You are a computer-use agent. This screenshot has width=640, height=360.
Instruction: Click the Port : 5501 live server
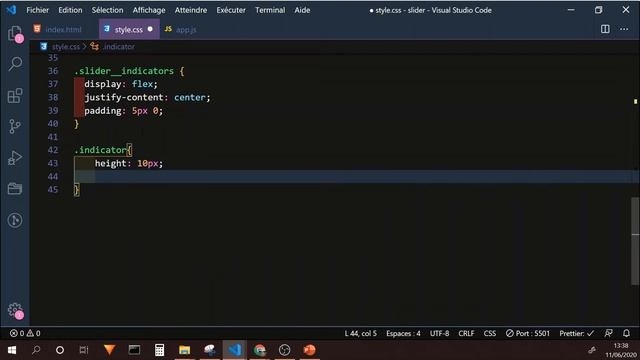528,333
